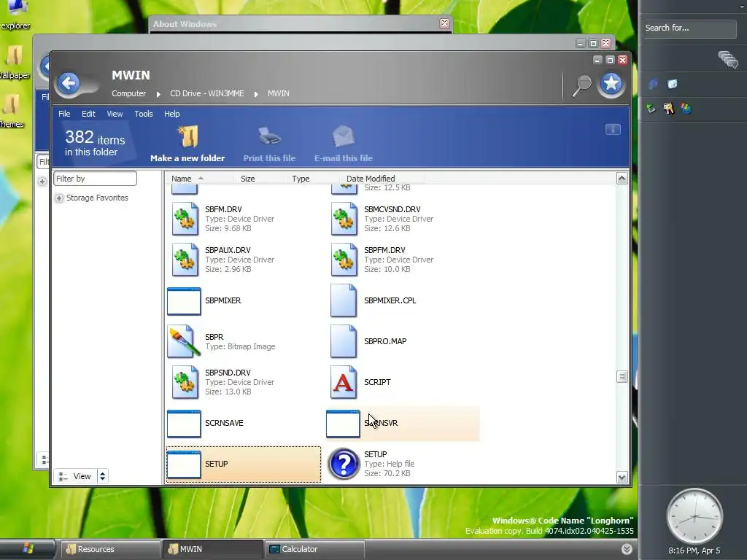The height and width of the screenshot is (560, 747).
Task: Click scrollbar down arrow in file list
Action: tap(622, 478)
